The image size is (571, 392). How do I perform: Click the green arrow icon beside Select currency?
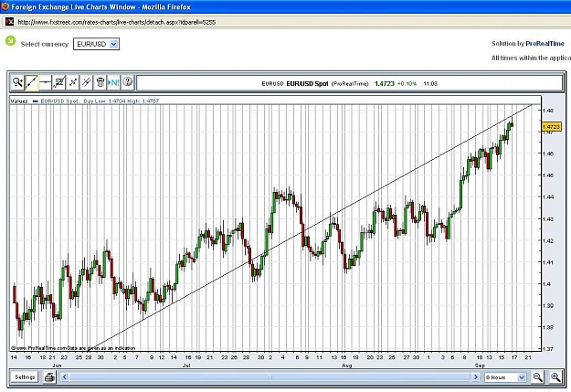(x=11, y=41)
